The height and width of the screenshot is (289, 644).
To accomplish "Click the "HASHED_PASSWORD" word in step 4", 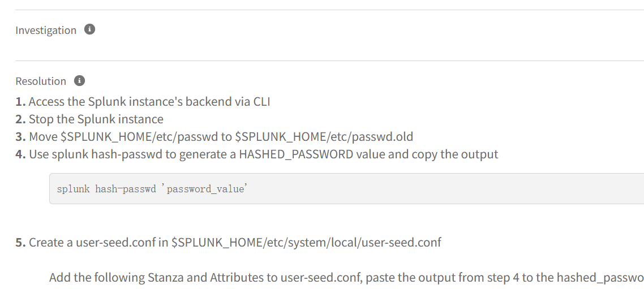I will [x=296, y=154].
